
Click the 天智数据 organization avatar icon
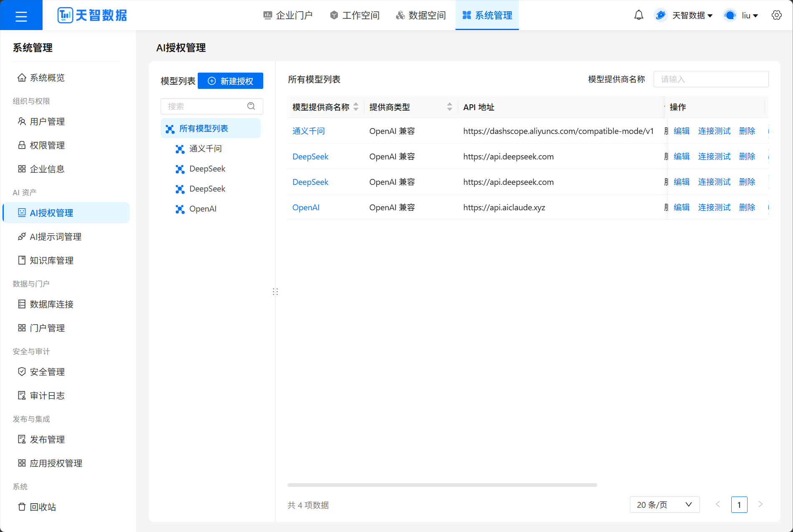tap(660, 15)
